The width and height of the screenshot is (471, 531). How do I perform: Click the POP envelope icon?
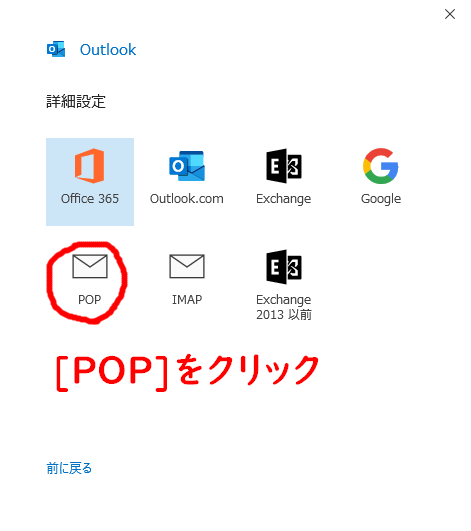click(x=90, y=266)
